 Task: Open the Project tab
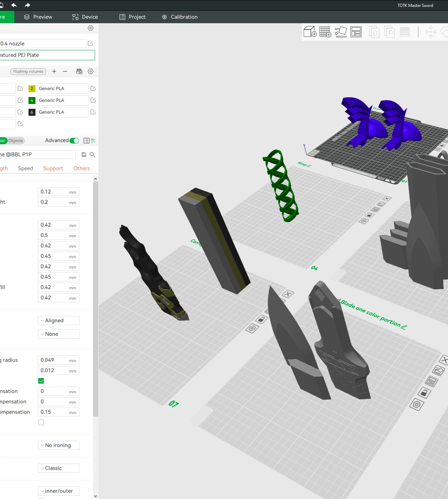click(x=132, y=17)
